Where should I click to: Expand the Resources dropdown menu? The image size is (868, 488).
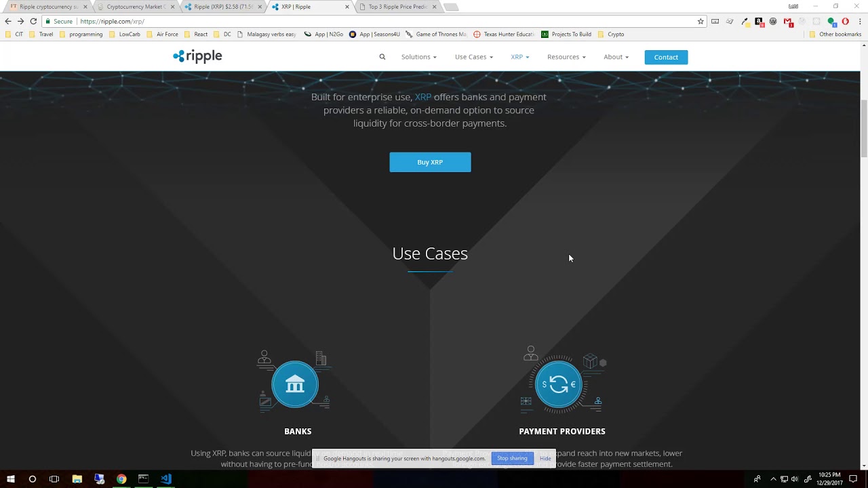coord(566,57)
